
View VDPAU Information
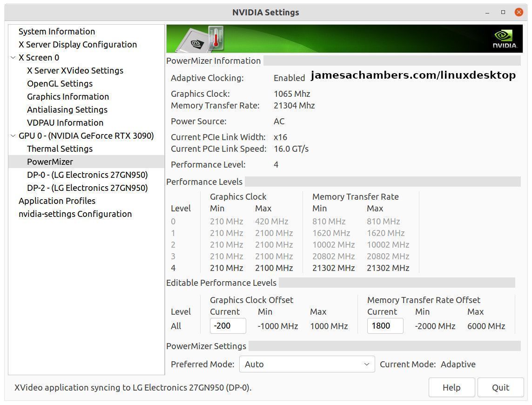pos(65,122)
